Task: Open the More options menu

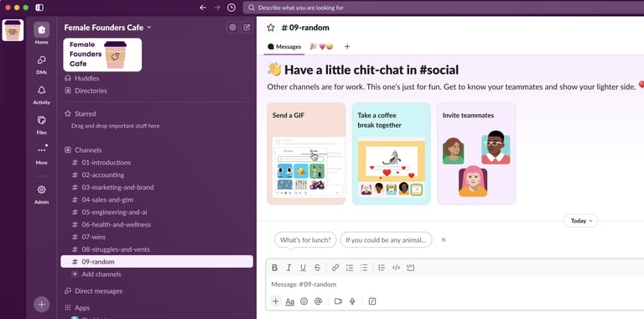Action: [x=41, y=154]
